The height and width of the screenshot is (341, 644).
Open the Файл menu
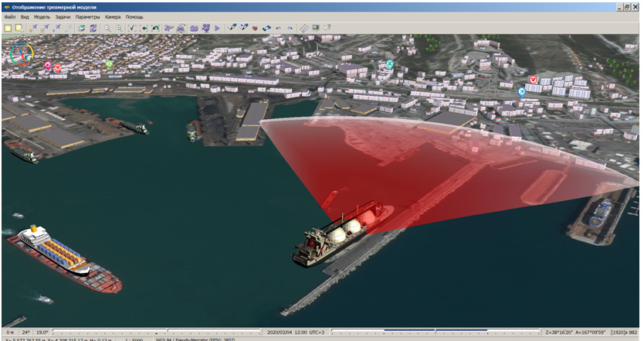coord(10,16)
